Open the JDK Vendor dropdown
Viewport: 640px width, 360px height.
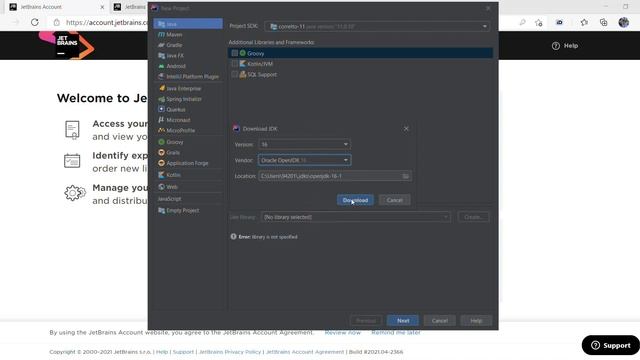point(304,160)
